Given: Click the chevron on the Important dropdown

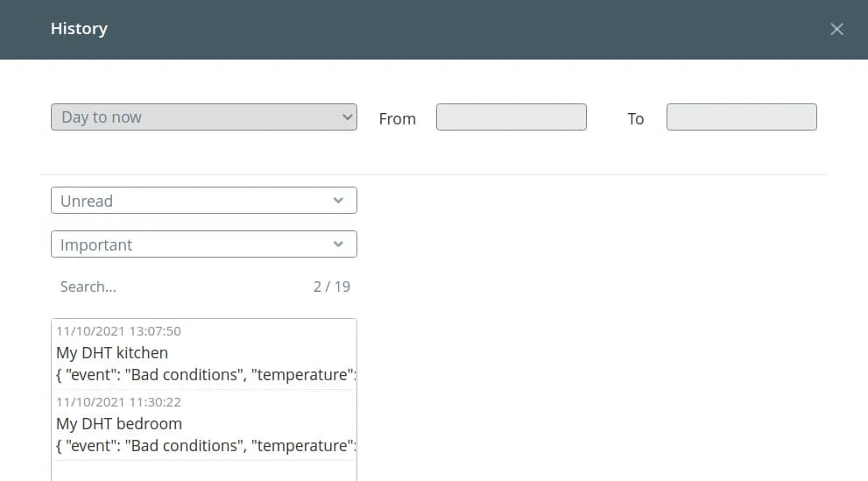Looking at the screenshot, I should coord(339,244).
